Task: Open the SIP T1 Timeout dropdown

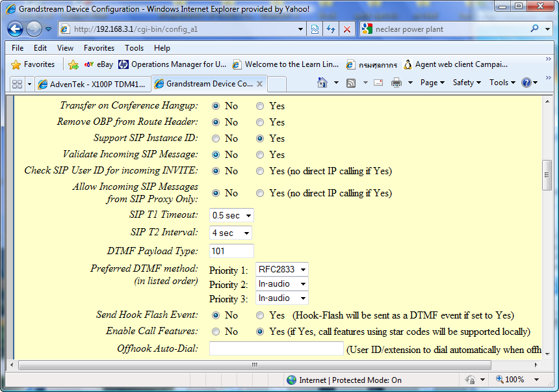Action: coord(232,215)
